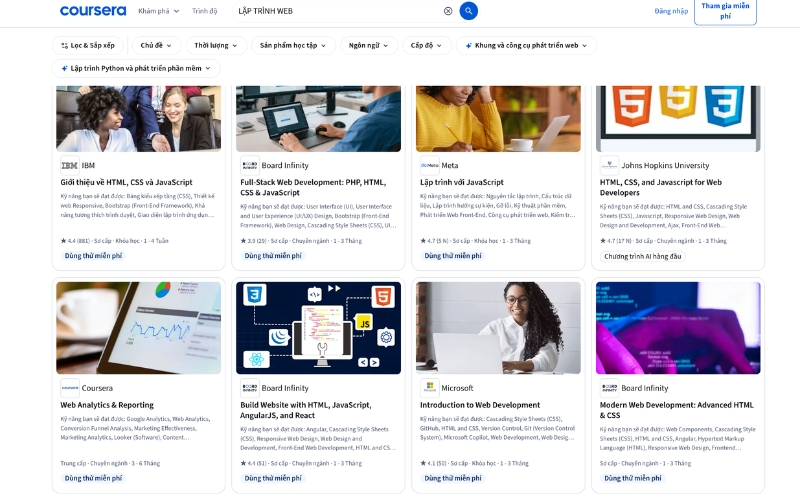Click Dùng thử miễn phí on Modern Web Development card

pyautogui.click(x=633, y=478)
